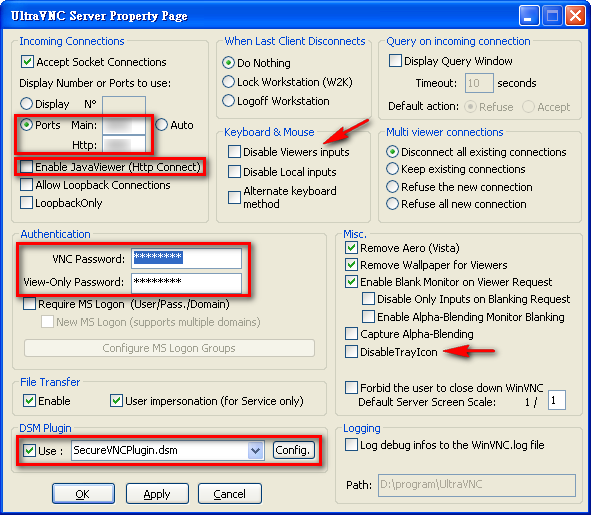Confirm settings with OK button
The height and width of the screenshot is (515, 591).
point(83,494)
